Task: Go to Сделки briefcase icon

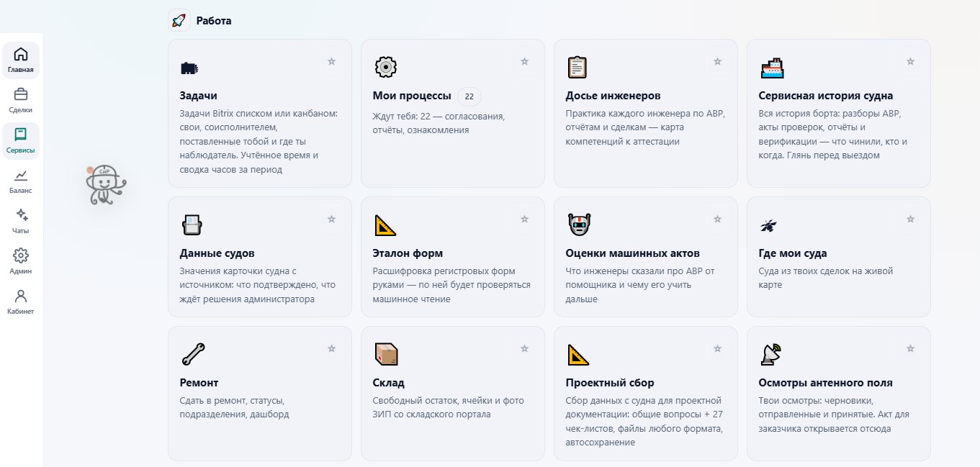Action: 21,94
